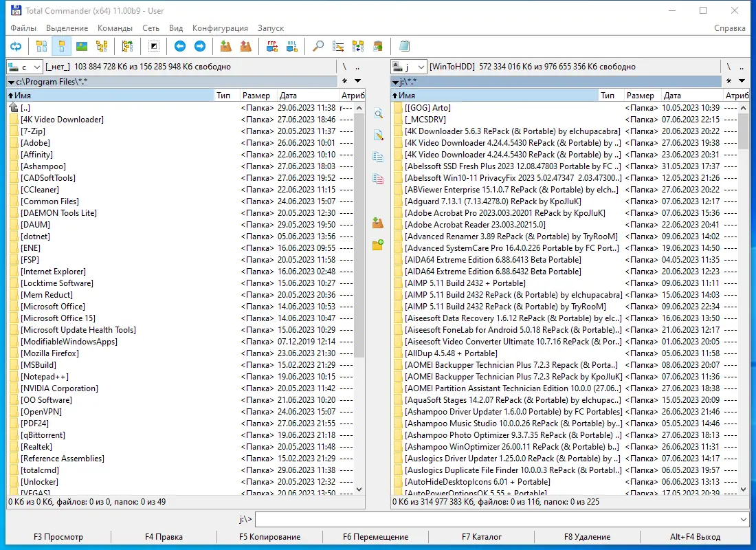The image size is (756, 550).
Task: Select the [totalcmd] folder in left panel
Action: (x=40, y=470)
